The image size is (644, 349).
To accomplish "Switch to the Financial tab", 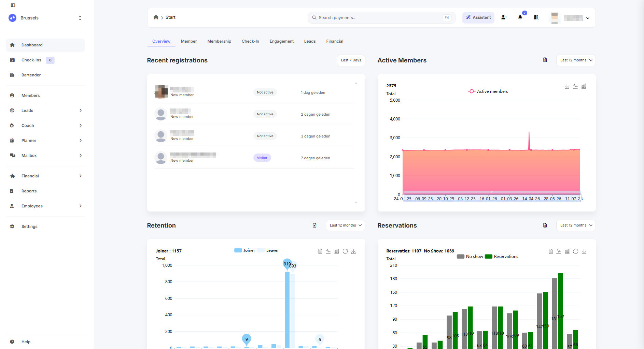I will 335,41.
